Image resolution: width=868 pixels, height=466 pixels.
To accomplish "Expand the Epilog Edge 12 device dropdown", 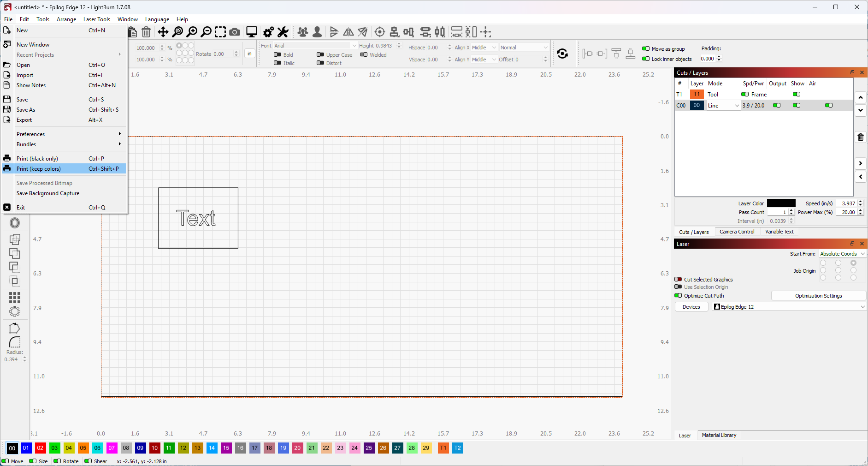I will (789, 307).
